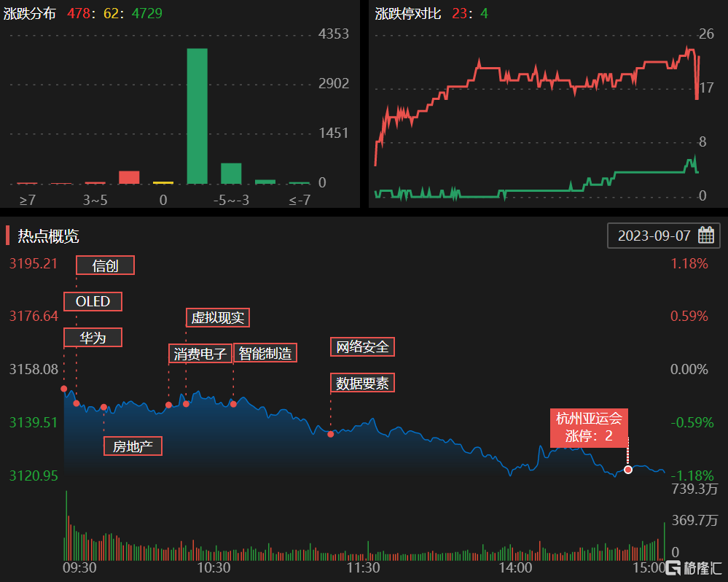
Task: Select the OLED hotspot label
Action: (x=93, y=301)
